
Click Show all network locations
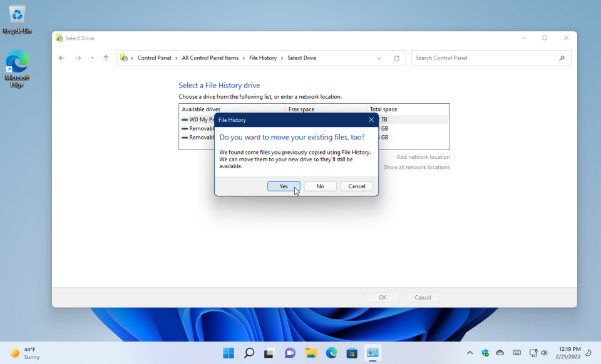point(416,167)
